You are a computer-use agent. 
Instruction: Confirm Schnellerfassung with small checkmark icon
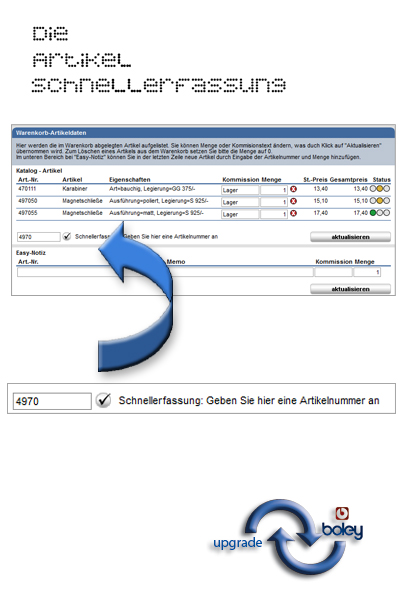coord(67,236)
